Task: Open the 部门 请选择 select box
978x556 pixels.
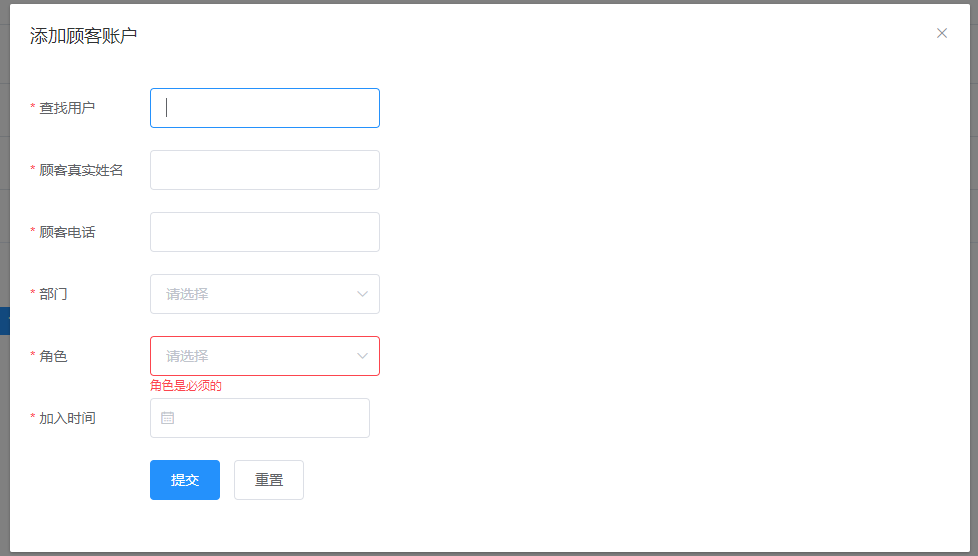Action: coord(264,294)
